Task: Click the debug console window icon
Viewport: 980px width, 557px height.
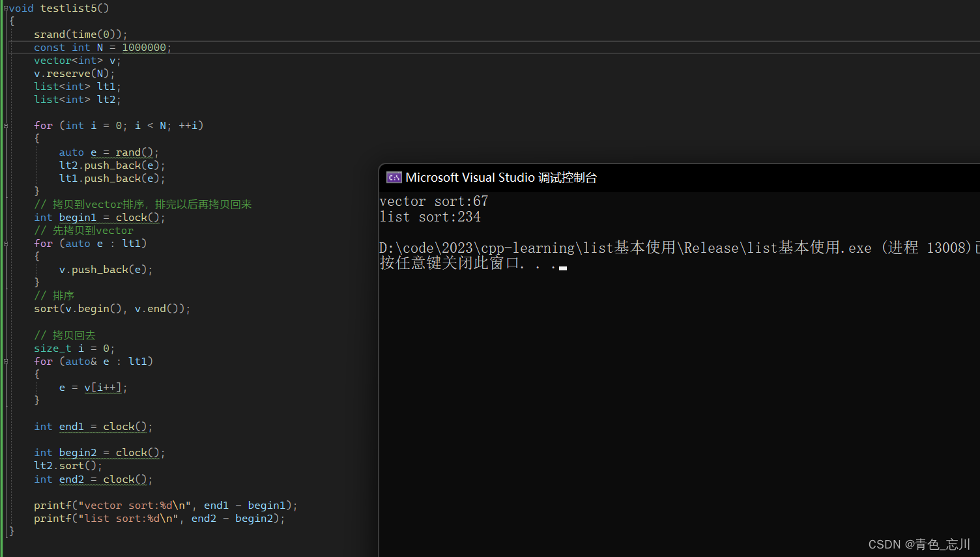Action: (394, 177)
